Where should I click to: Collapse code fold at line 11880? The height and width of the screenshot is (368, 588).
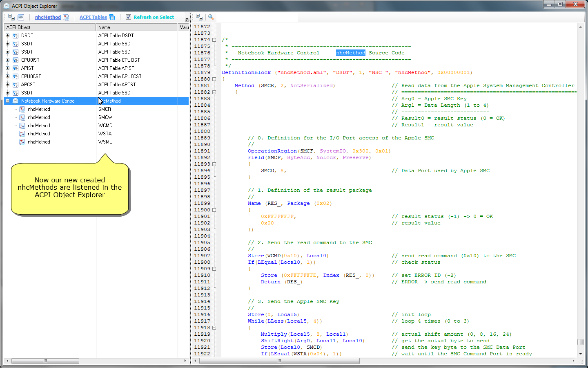click(x=214, y=79)
